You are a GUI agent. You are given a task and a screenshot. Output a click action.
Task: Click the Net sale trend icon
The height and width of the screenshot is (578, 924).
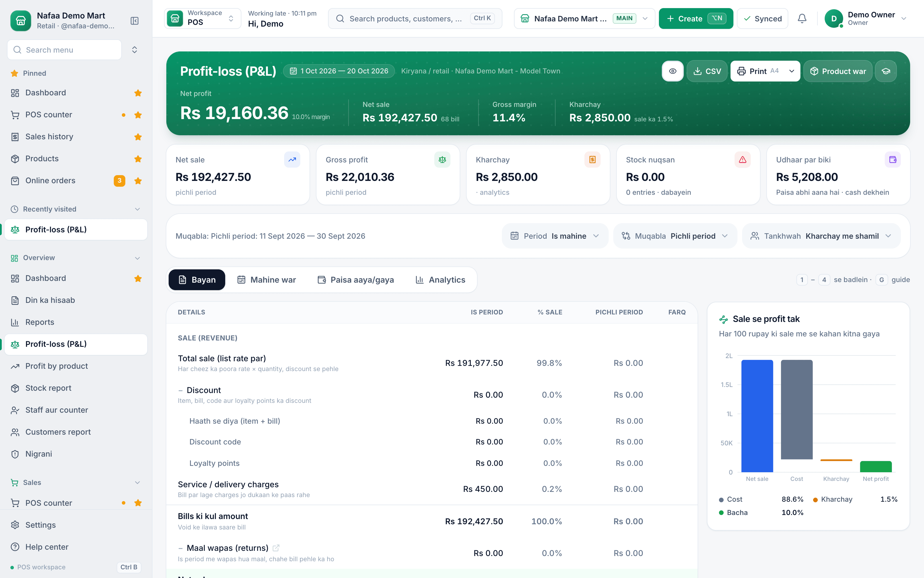(292, 160)
